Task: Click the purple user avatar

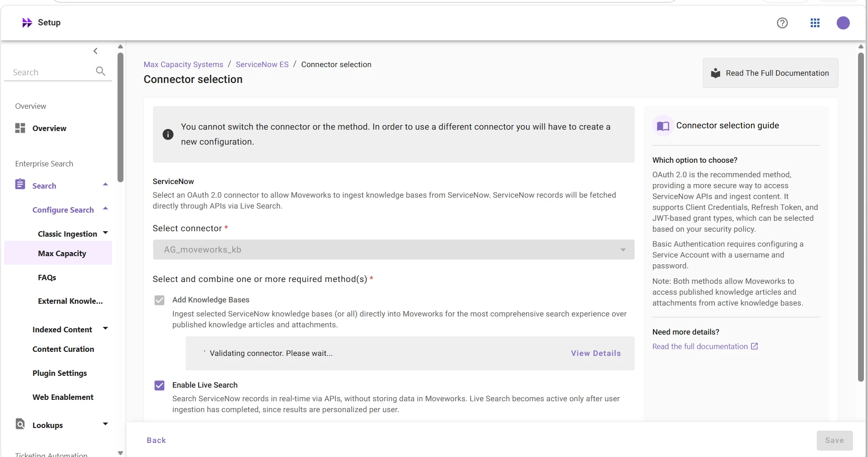Action: point(843,23)
